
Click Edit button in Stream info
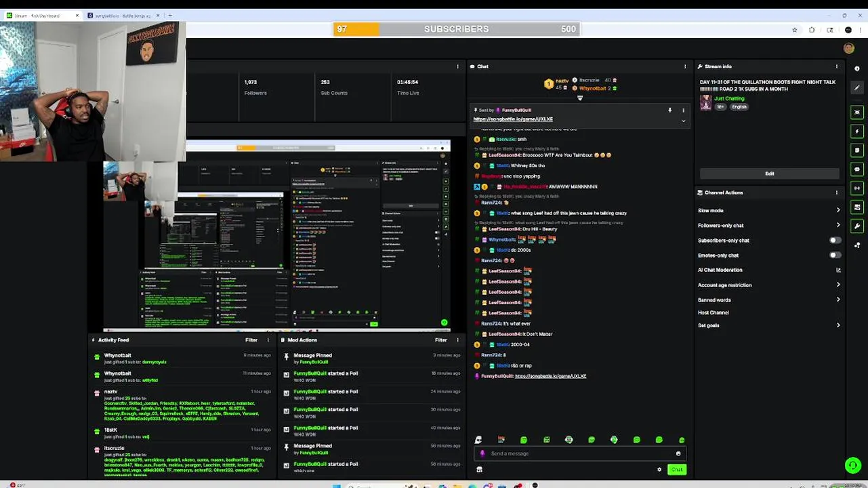pos(769,174)
